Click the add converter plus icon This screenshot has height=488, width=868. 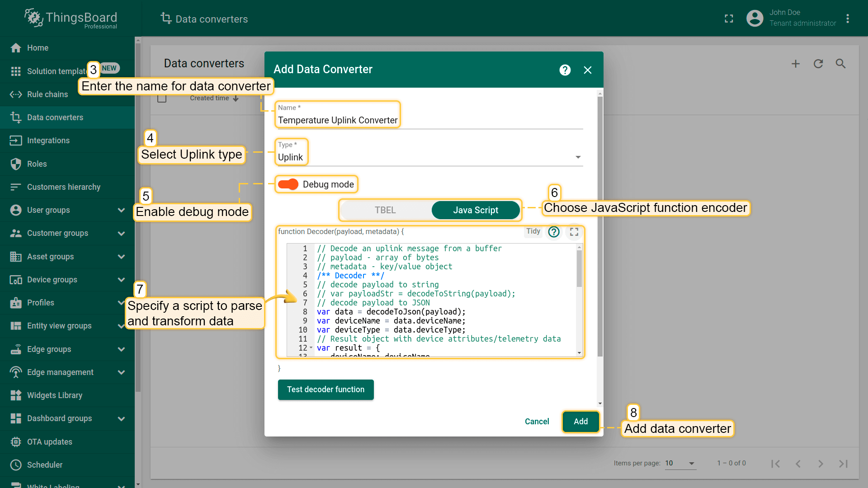tap(796, 64)
